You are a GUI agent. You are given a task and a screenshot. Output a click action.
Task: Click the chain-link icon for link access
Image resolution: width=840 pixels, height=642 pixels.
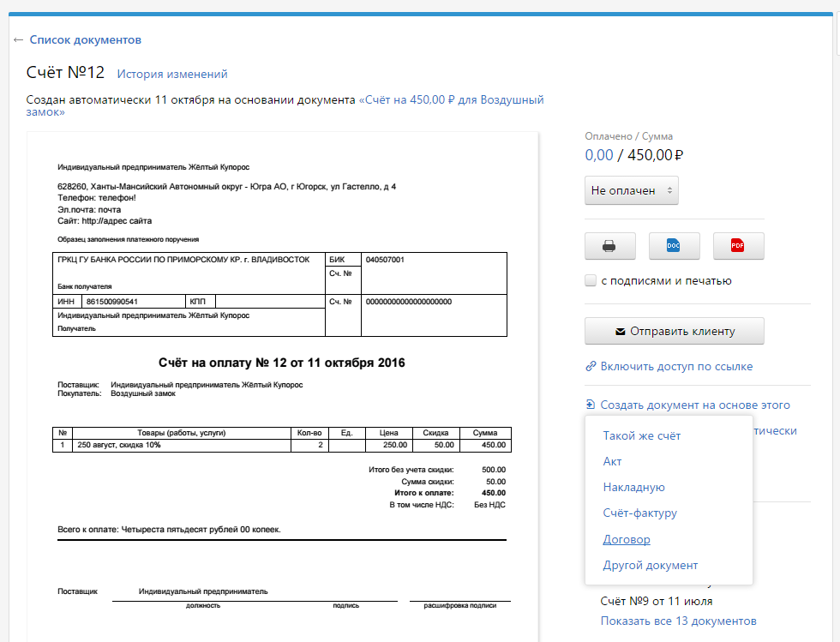(591, 366)
